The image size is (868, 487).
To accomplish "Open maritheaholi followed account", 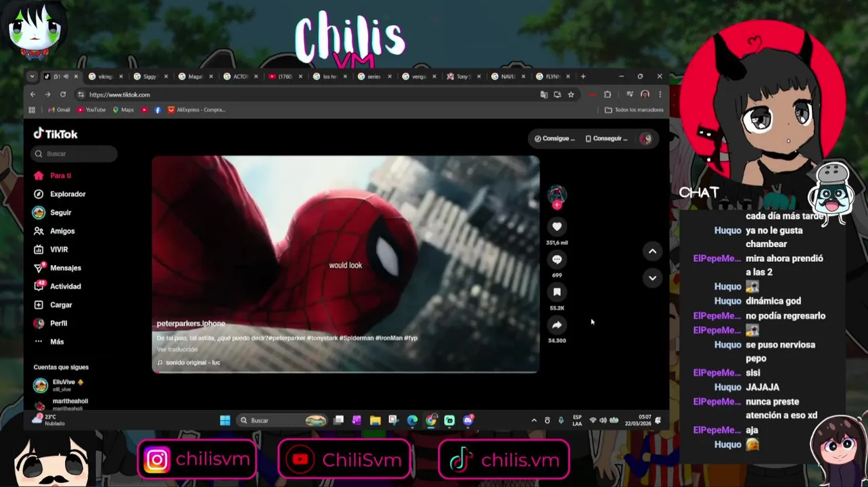I will click(61, 404).
